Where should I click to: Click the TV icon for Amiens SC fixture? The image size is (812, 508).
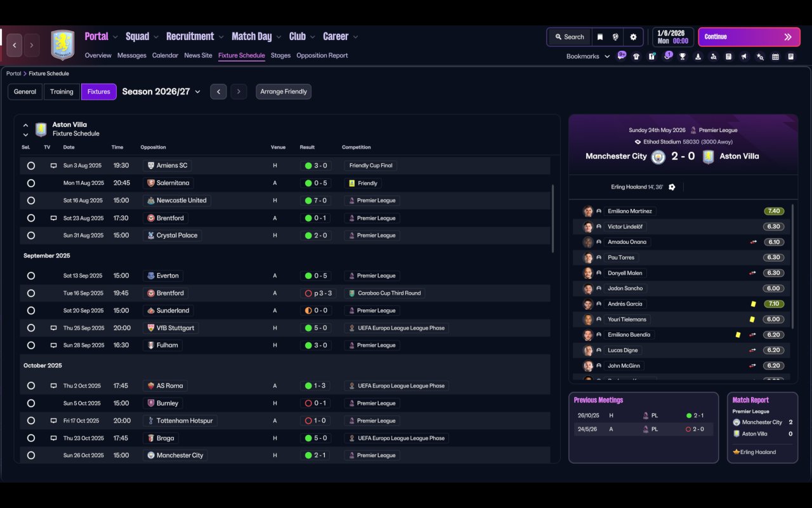pyautogui.click(x=54, y=166)
